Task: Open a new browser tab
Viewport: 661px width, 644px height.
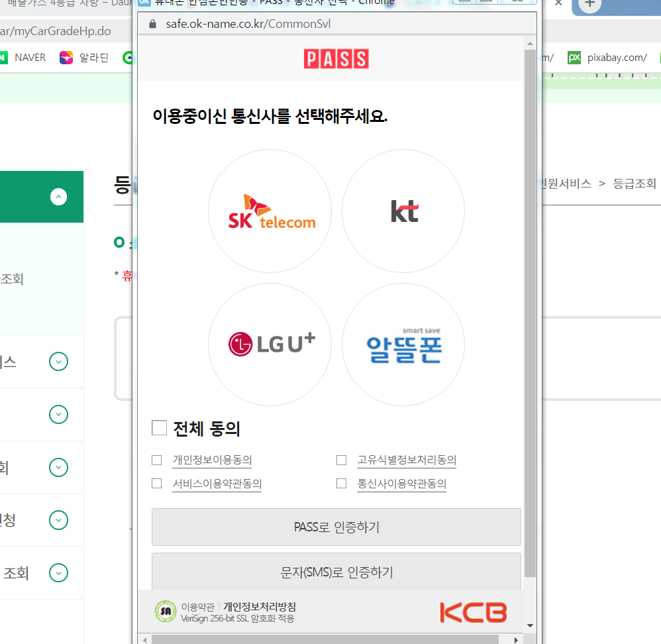Action: pos(589,4)
